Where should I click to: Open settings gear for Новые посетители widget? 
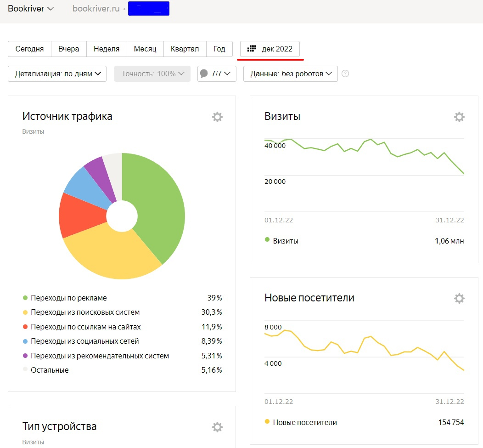[x=459, y=298]
